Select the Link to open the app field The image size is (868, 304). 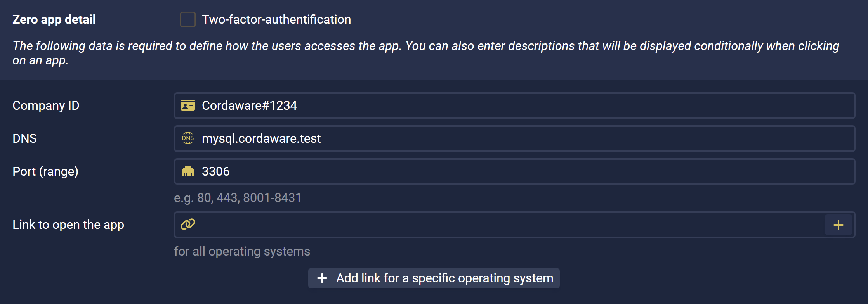(499, 225)
